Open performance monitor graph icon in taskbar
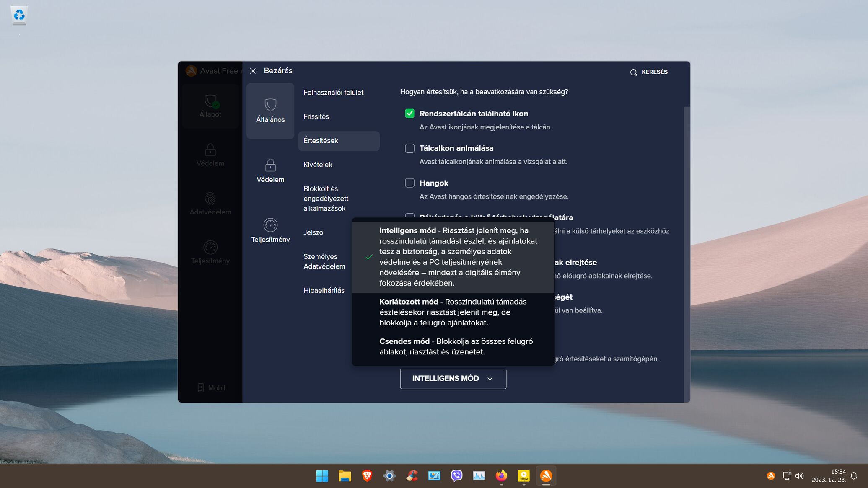Viewport: 868px width, 488px height. coord(479,476)
